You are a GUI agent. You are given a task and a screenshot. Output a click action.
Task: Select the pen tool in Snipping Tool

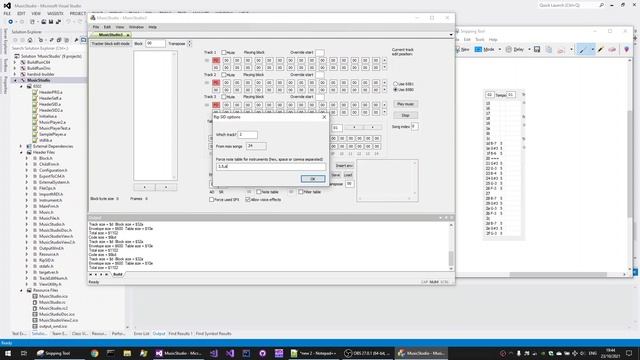582,49
